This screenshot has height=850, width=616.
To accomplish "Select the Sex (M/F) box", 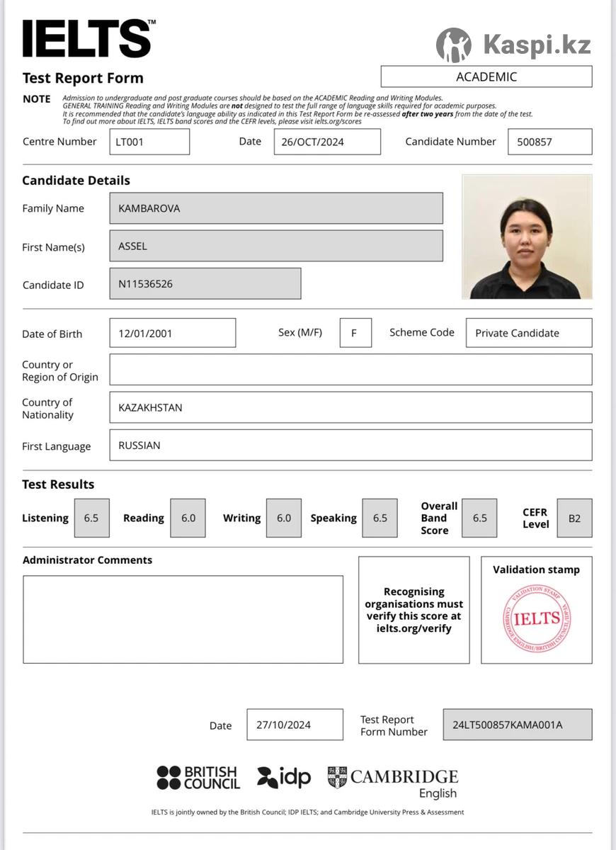I will click(355, 333).
